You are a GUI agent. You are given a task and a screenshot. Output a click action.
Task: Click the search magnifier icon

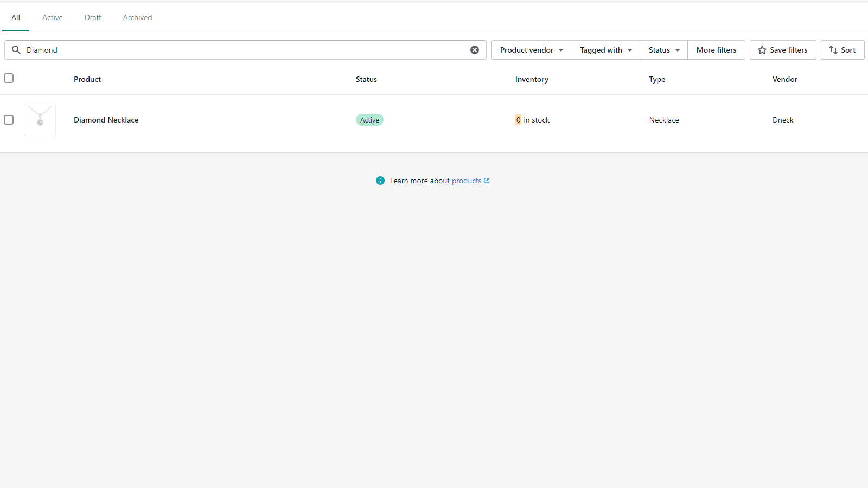point(16,50)
